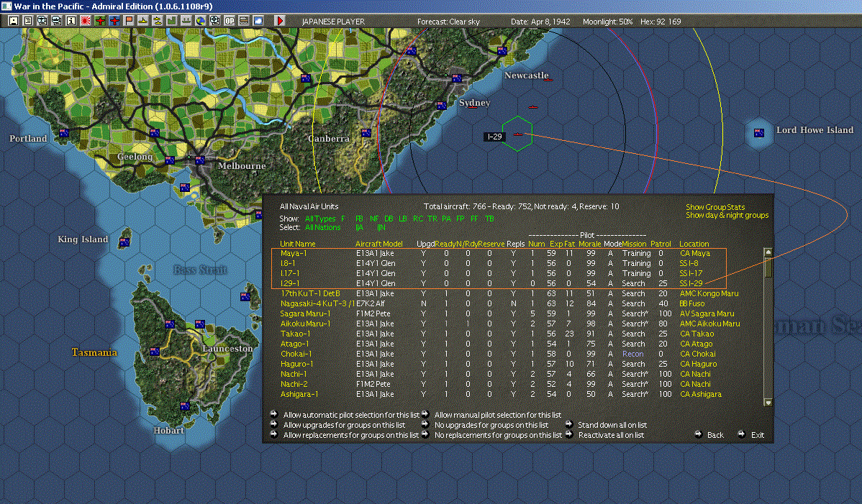Click the crosshair target toolbar icon
Image resolution: width=862 pixels, height=504 pixels.
(x=215, y=21)
